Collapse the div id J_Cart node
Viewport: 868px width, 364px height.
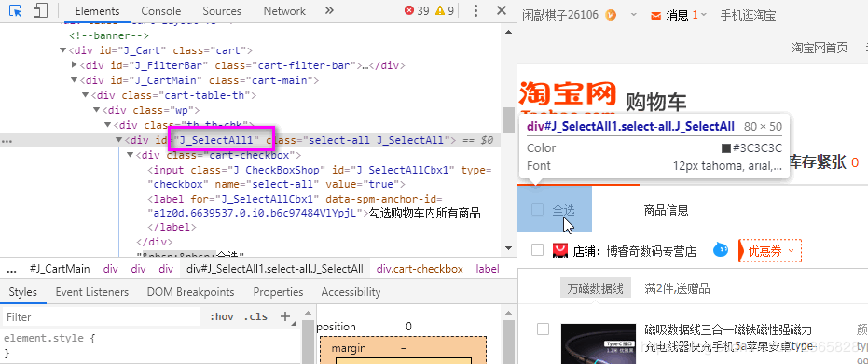point(63,51)
